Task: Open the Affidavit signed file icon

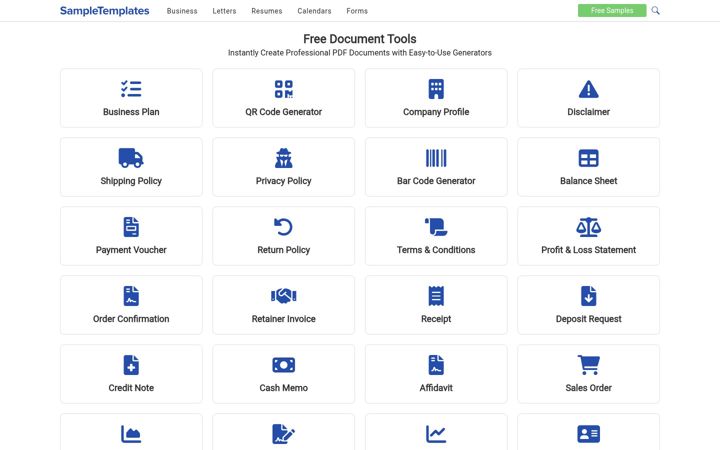Action: (x=436, y=365)
